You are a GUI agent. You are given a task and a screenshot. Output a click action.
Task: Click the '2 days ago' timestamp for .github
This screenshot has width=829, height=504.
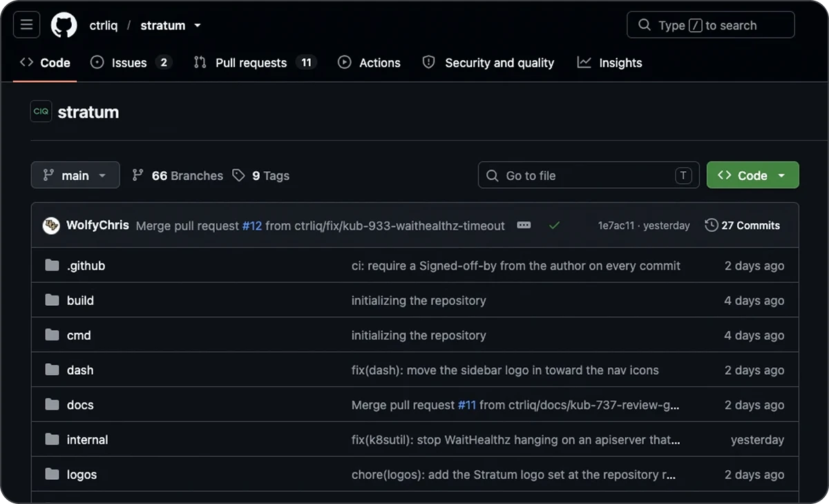click(x=754, y=266)
